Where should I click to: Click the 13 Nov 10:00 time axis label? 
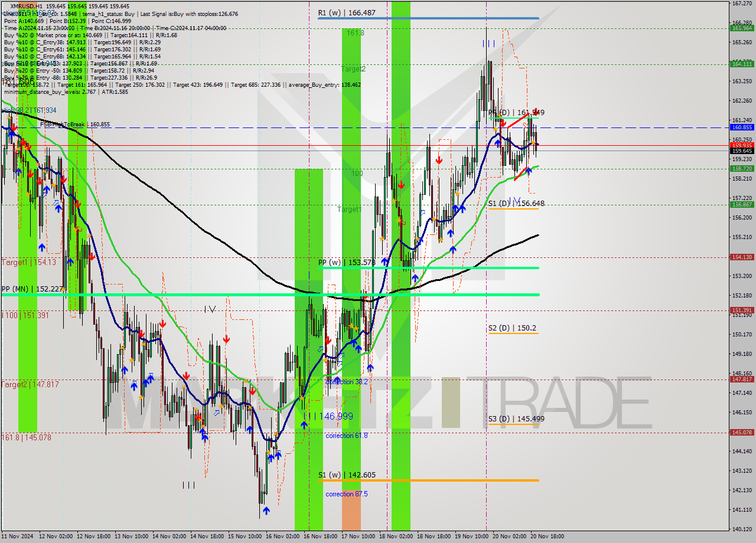pyautogui.click(x=131, y=537)
